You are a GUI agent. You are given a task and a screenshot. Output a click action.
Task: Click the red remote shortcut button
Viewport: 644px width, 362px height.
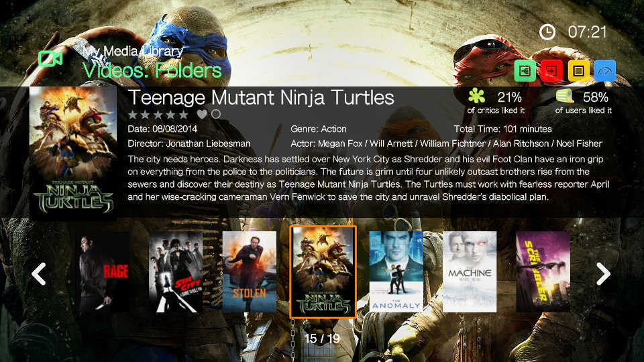pyautogui.click(x=551, y=70)
